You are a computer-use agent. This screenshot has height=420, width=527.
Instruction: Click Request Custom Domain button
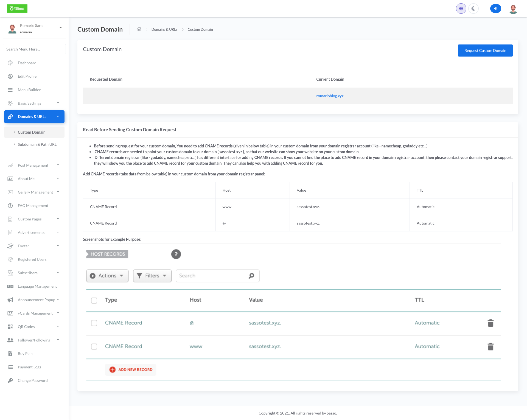[x=485, y=51]
